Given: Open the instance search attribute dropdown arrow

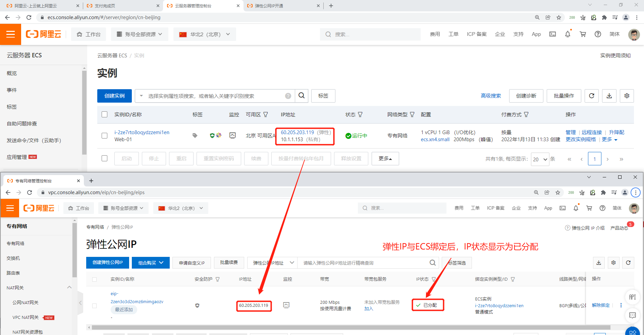Looking at the screenshot, I should point(141,96).
